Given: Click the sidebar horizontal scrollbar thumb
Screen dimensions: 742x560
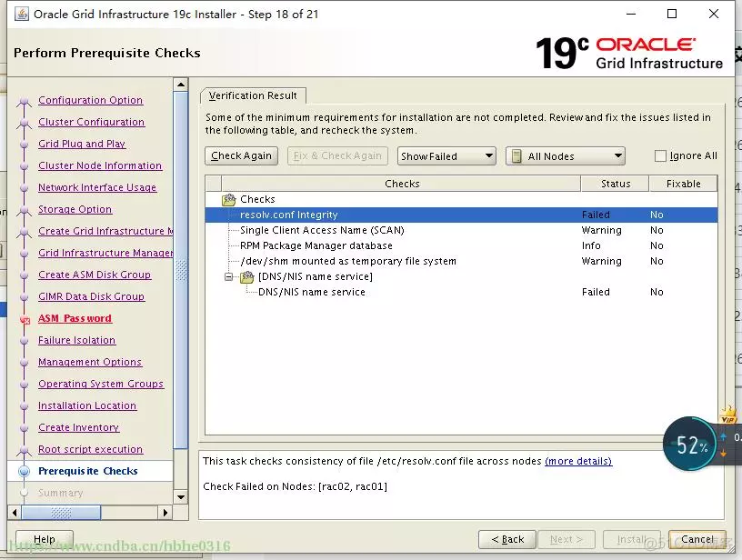Looking at the screenshot, I should point(61,512).
